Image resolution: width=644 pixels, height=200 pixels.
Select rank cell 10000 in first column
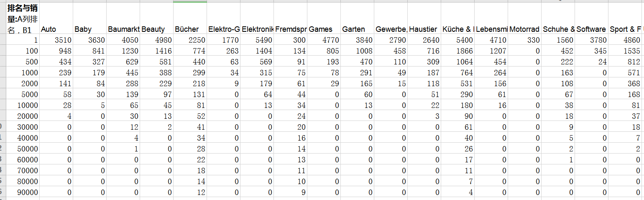pos(23,105)
